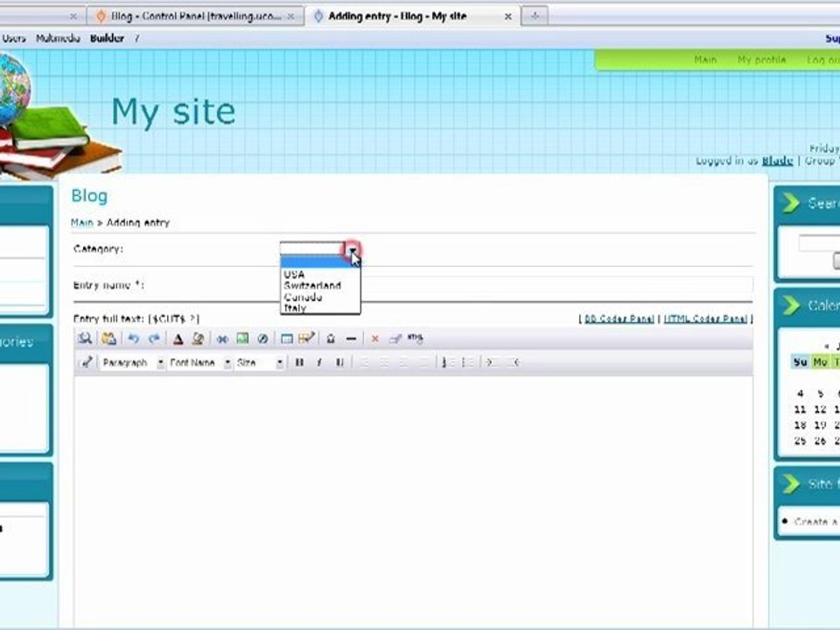840x630 pixels.
Task: Click the Main breadcrumb link
Action: [x=82, y=222]
